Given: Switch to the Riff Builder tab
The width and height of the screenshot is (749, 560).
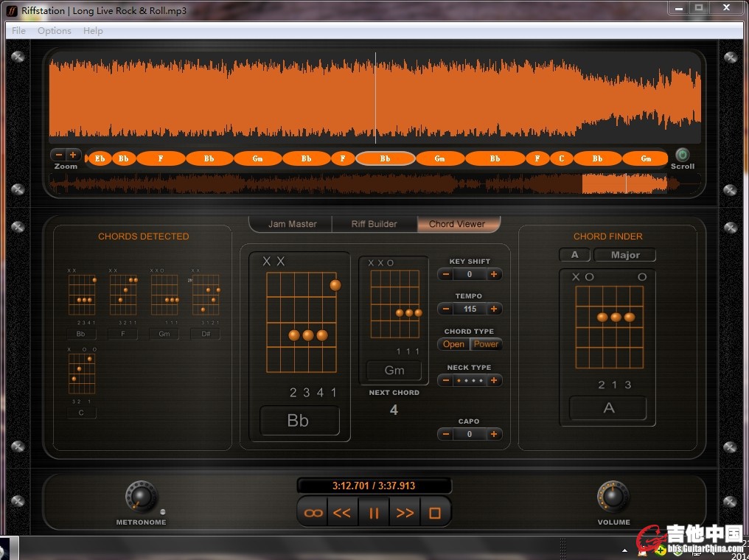Looking at the screenshot, I should 374,224.
